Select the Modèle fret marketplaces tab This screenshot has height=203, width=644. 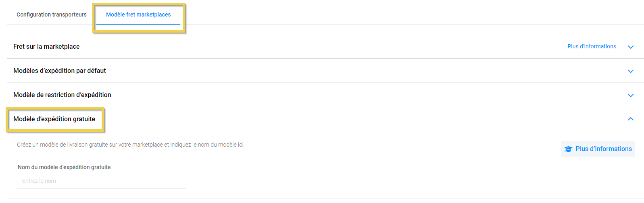(x=138, y=14)
